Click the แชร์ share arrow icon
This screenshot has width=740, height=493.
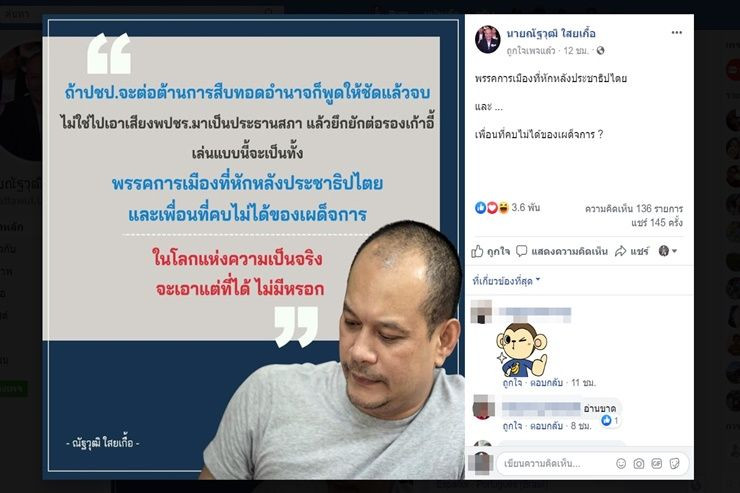tap(620, 251)
